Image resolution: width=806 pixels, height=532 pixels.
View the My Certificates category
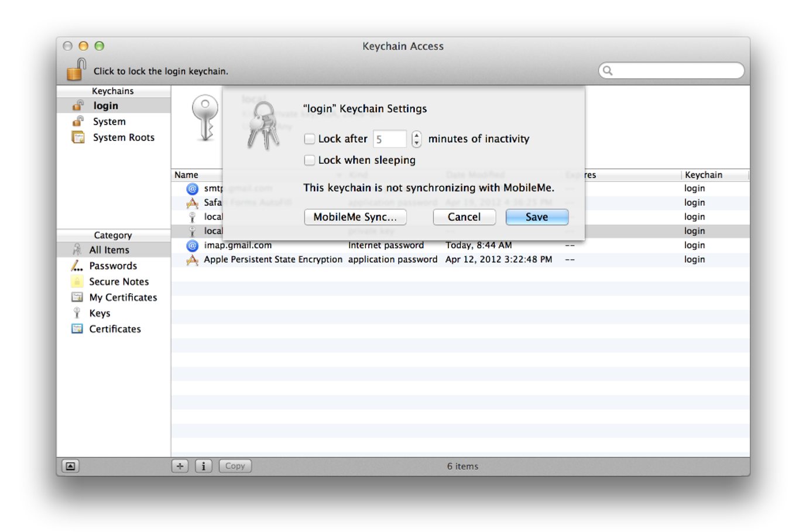coord(123,297)
